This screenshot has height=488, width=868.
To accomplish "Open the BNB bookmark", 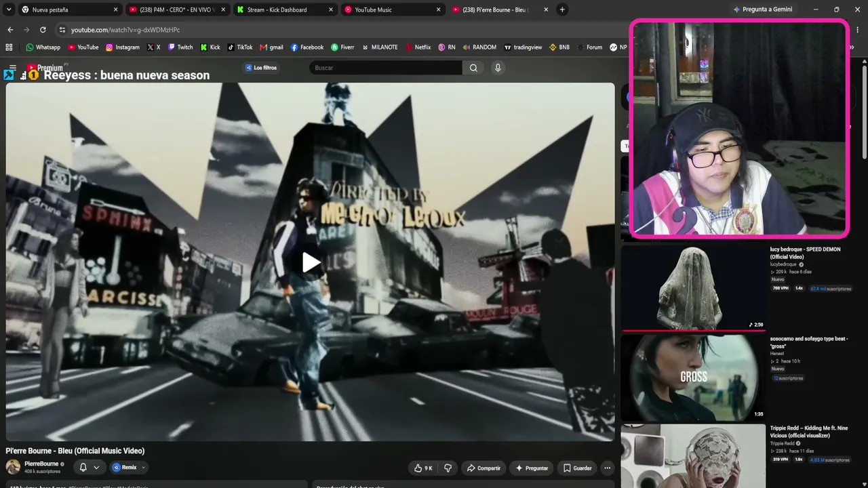I will [x=559, y=47].
